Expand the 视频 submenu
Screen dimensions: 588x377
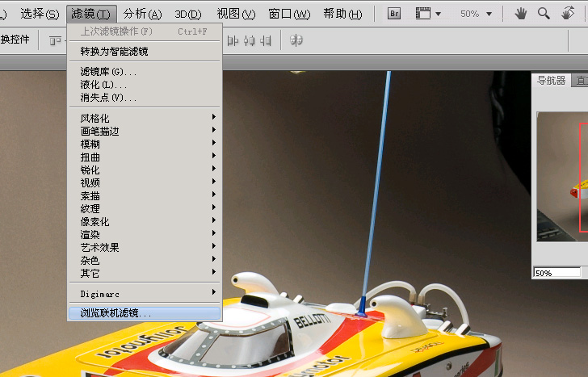(x=144, y=183)
